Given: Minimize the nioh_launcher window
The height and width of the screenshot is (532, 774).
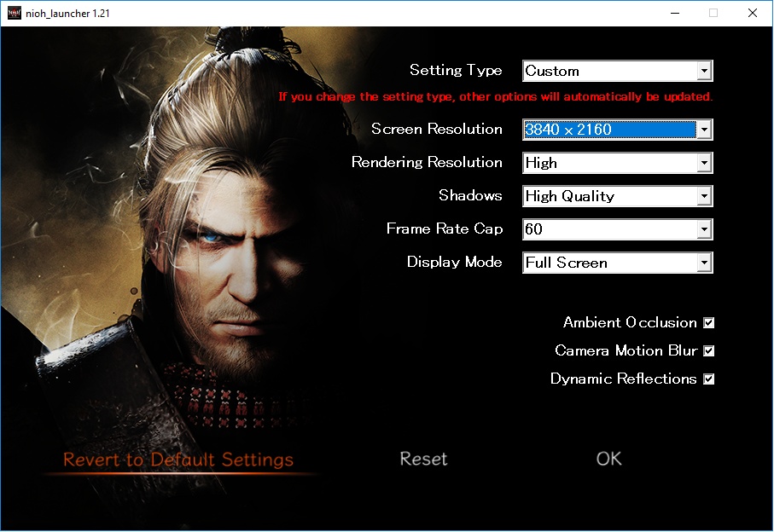Looking at the screenshot, I should coord(675,13).
